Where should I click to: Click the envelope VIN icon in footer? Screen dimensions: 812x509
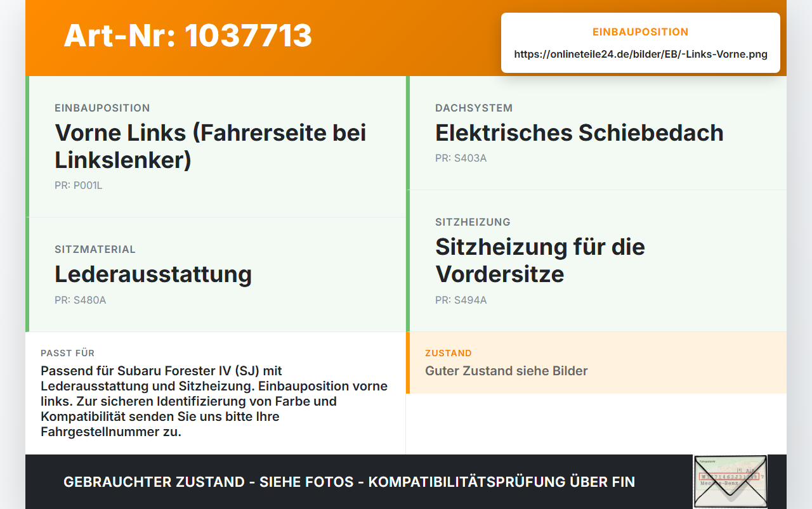click(730, 482)
